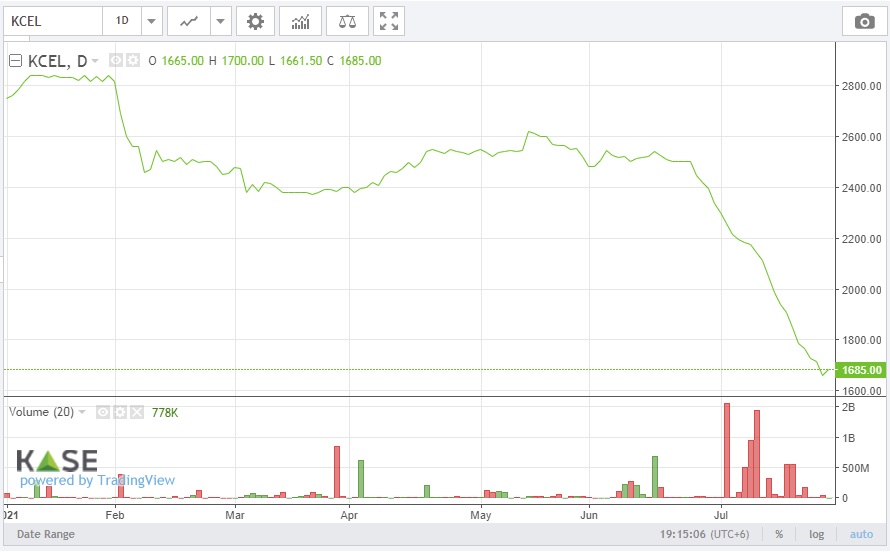Screen dimensions: 890x558
Task: Take a chart snapshot with camera icon
Action: pyautogui.click(x=864, y=21)
